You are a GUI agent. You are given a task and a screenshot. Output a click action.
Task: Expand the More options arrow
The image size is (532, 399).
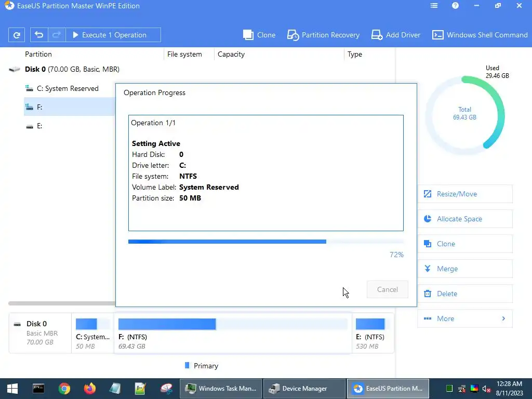point(503,318)
